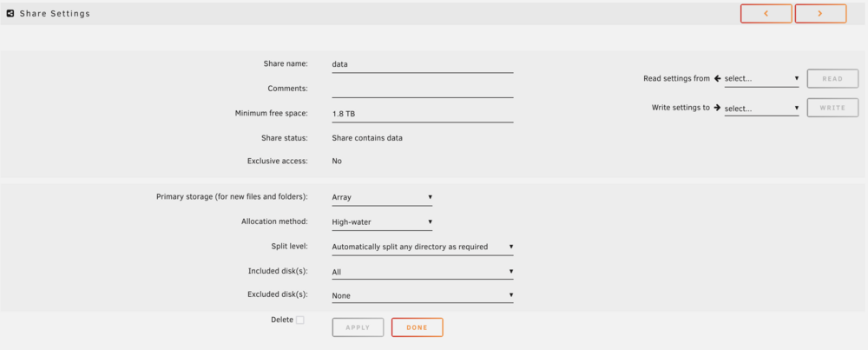Click the APPLY button
This screenshot has width=868, height=350.
(358, 327)
